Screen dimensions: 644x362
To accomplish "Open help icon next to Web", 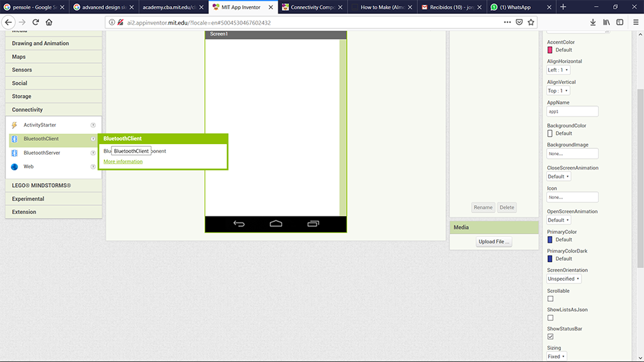I will 93,167.
